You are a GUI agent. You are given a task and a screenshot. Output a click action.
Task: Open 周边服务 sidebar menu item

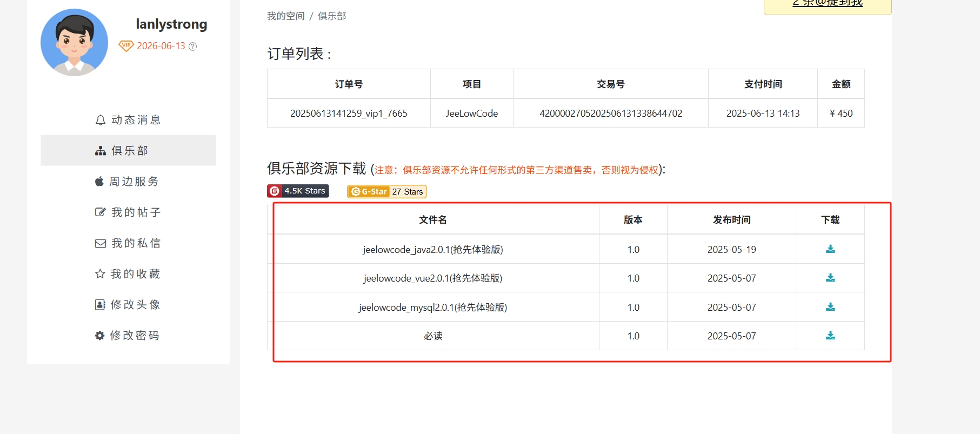coord(128,182)
